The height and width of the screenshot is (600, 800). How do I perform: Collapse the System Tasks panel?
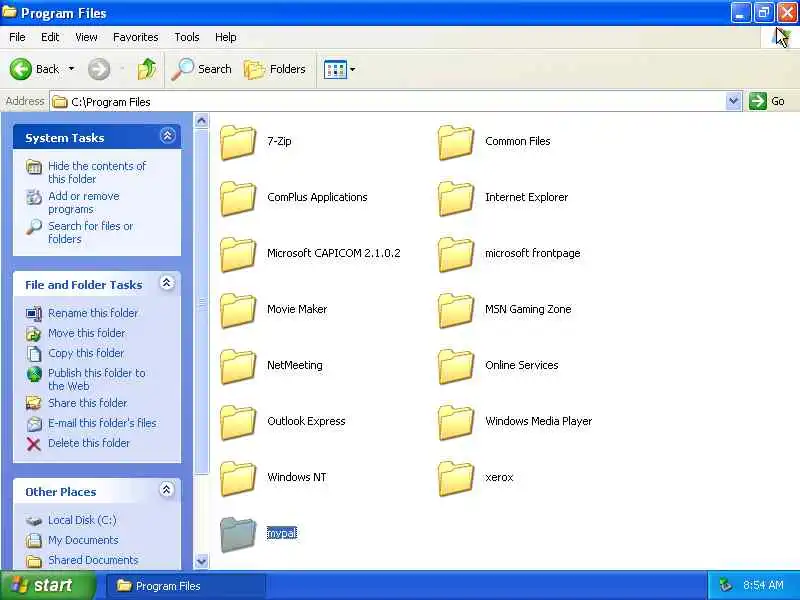167,136
